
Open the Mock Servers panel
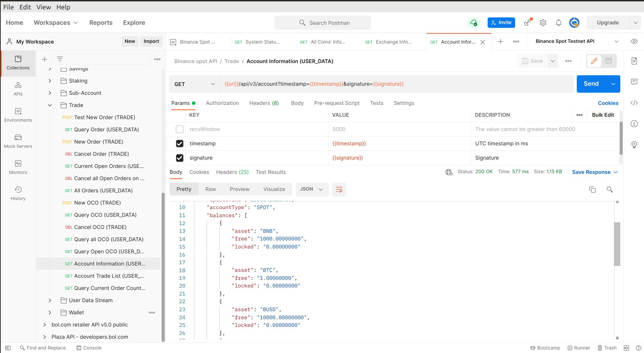click(18, 141)
